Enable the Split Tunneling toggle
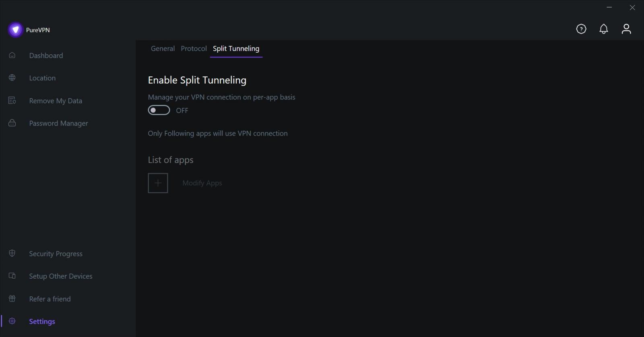Screen dimensions: 644x337 point(159,110)
